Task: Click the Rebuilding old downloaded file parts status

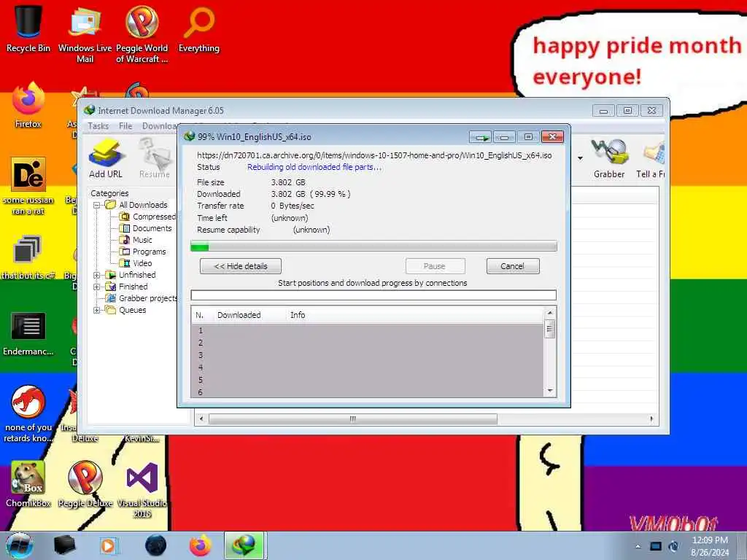Action: 314,167
